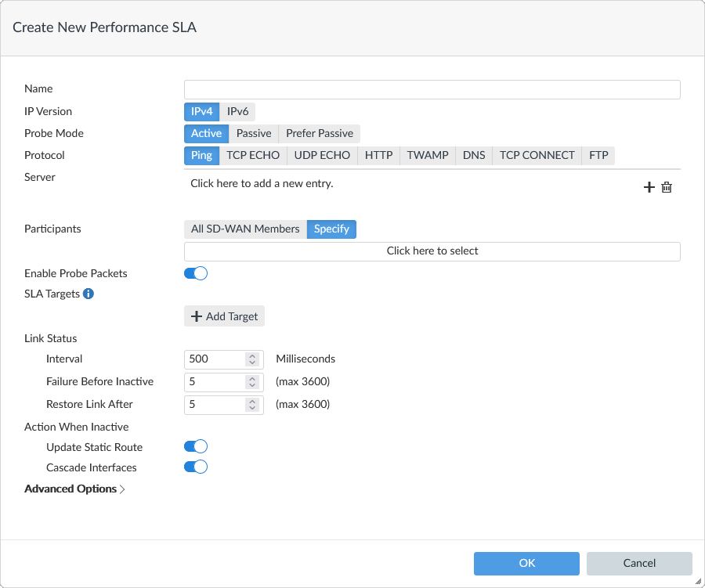705x588 pixels.
Task: Click Restore Link After stepper arrows
Action: coord(252,405)
